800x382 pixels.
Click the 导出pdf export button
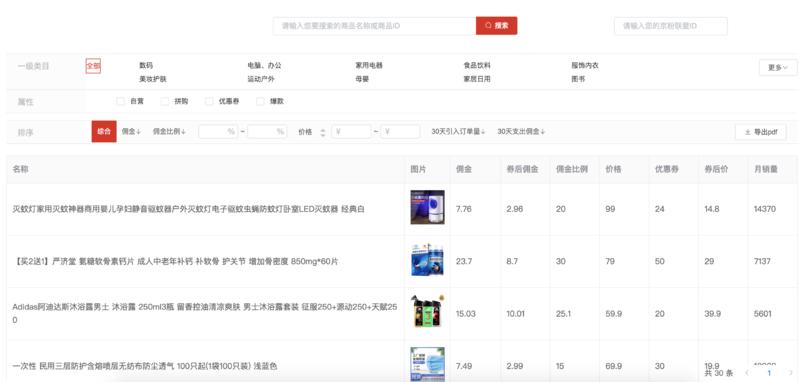click(761, 132)
